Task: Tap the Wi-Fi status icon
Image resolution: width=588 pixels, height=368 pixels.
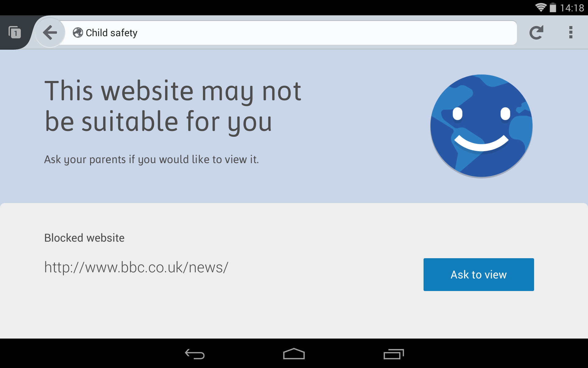Action: pos(541,7)
